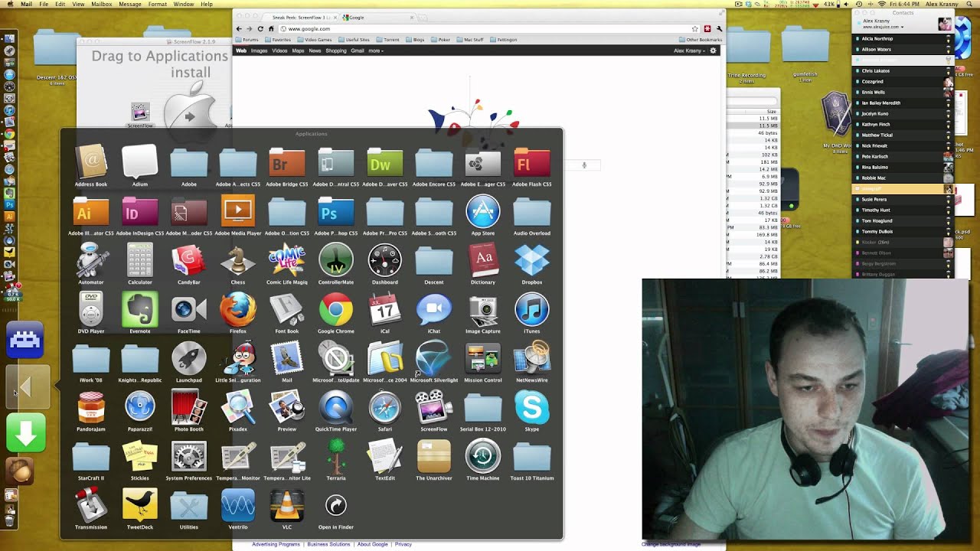Open TweetDeck
This screenshot has width=980, height=551.
click(x=140, y=506)
